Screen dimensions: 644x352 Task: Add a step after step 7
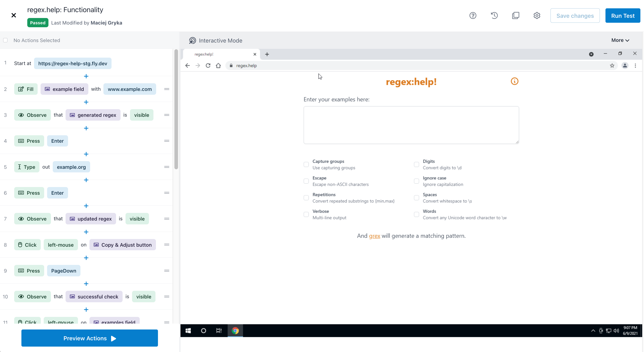coord(86,232)
